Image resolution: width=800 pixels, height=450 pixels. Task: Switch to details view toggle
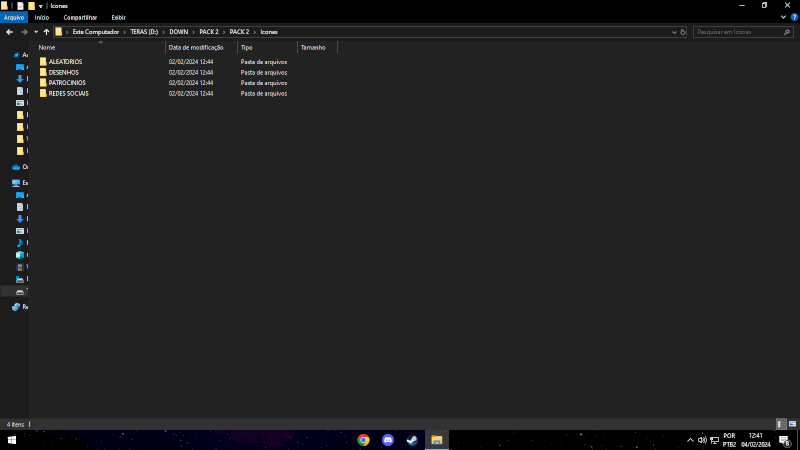click(781, 424)
